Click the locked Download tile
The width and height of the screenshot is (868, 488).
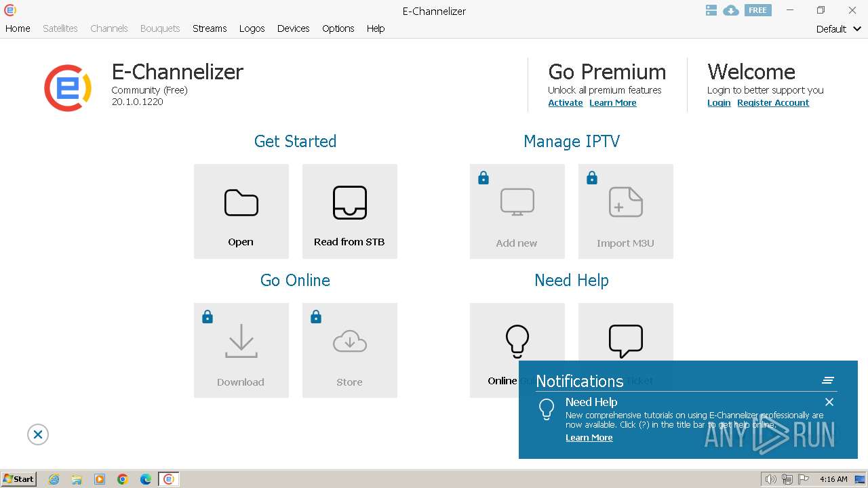click(241, 350)
